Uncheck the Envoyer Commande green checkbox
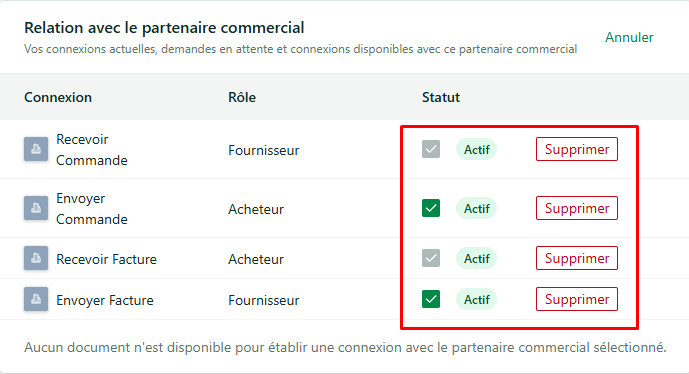Screen dimensions: 689x374 (x=431, y=208)
